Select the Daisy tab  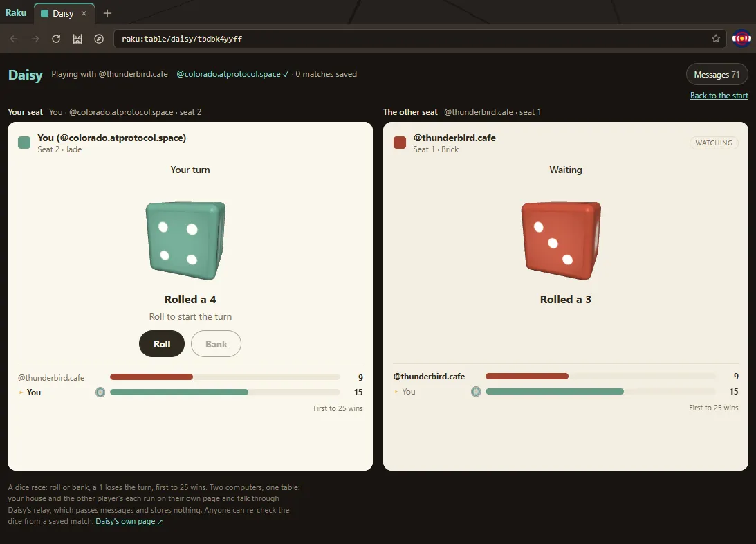(x=64, y=14)
